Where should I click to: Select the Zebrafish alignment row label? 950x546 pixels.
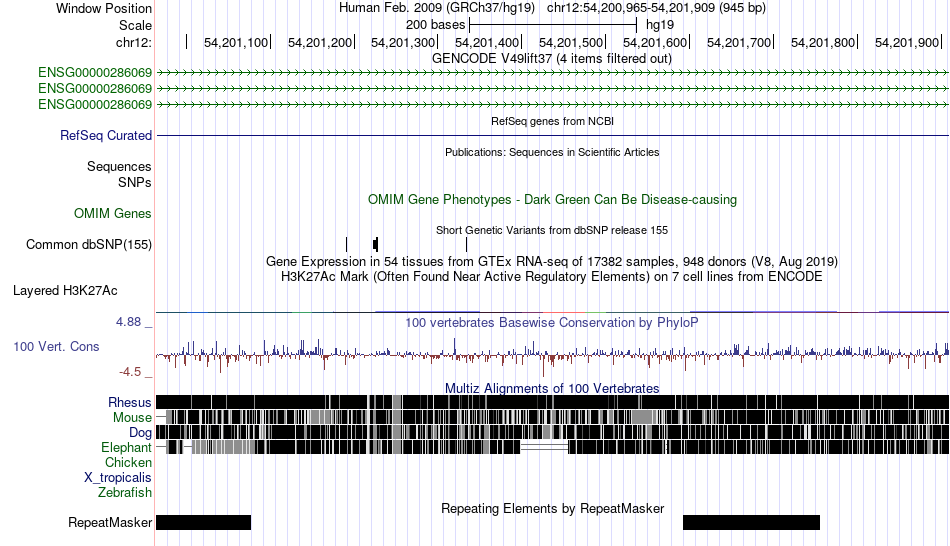125,493
